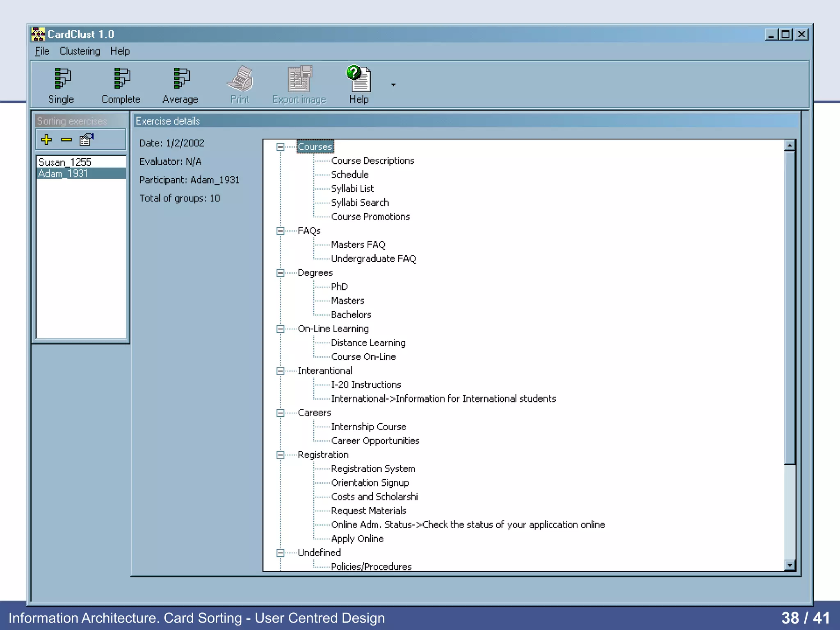Screen dimensions: 840x630
Task: Open the File menu
Action: [42, 51]
